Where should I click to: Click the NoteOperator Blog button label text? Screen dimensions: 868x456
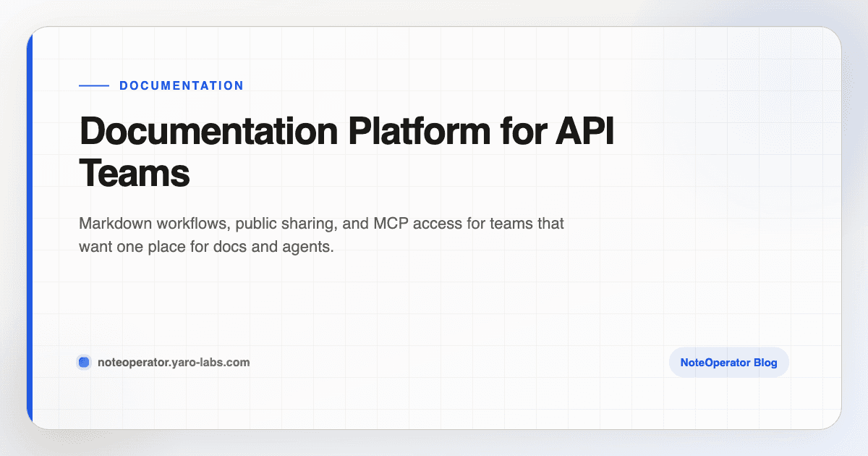tap(728, 362)
